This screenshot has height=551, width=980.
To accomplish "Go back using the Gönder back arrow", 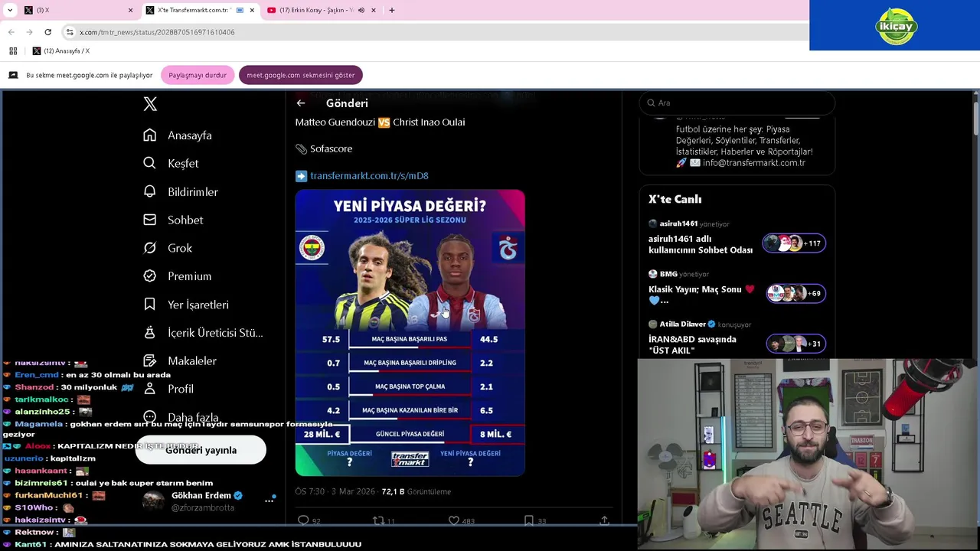I will 301,103.
